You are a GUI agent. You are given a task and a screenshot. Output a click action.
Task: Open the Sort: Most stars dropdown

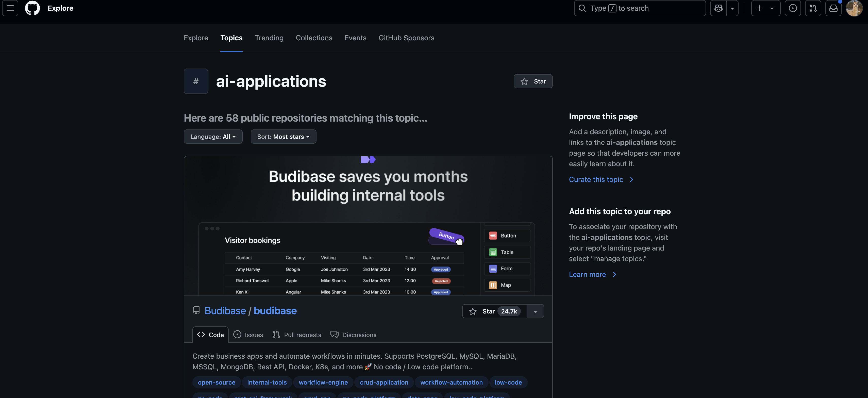pyautogui.click(x=283, y=137)
